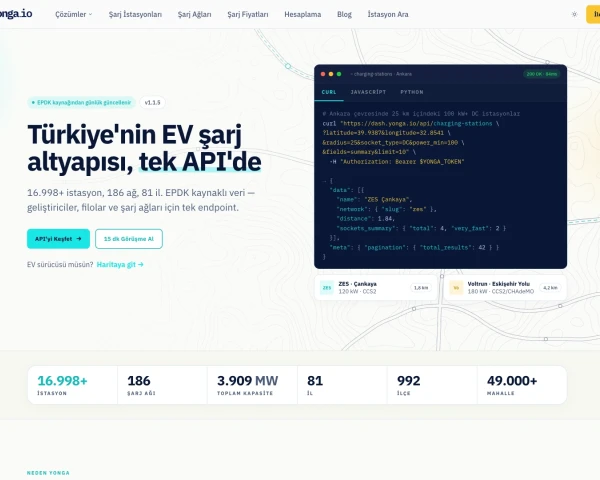Click the charging-stations URL in curl command
Image resolution: width=600 pixels, height=480 pixels.
pyautogui.click(x=416, y=124)
